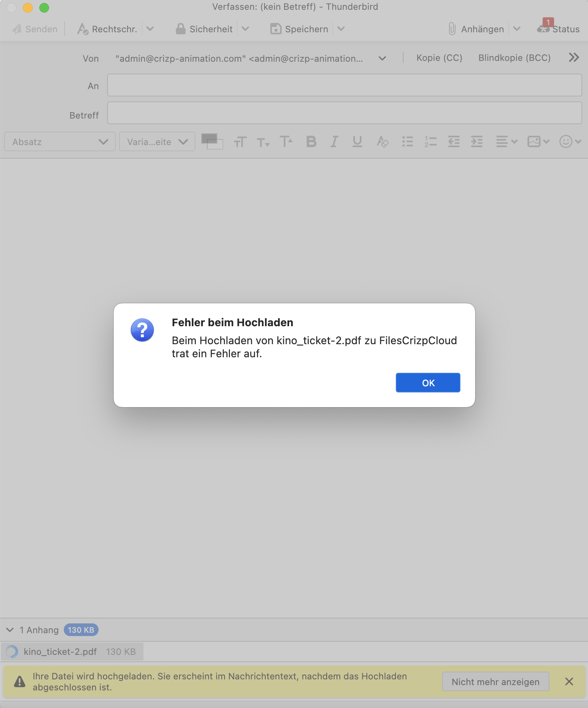Focus the An recipient field
The width and height of the screenshot is (588, 708).
[344, 85]
